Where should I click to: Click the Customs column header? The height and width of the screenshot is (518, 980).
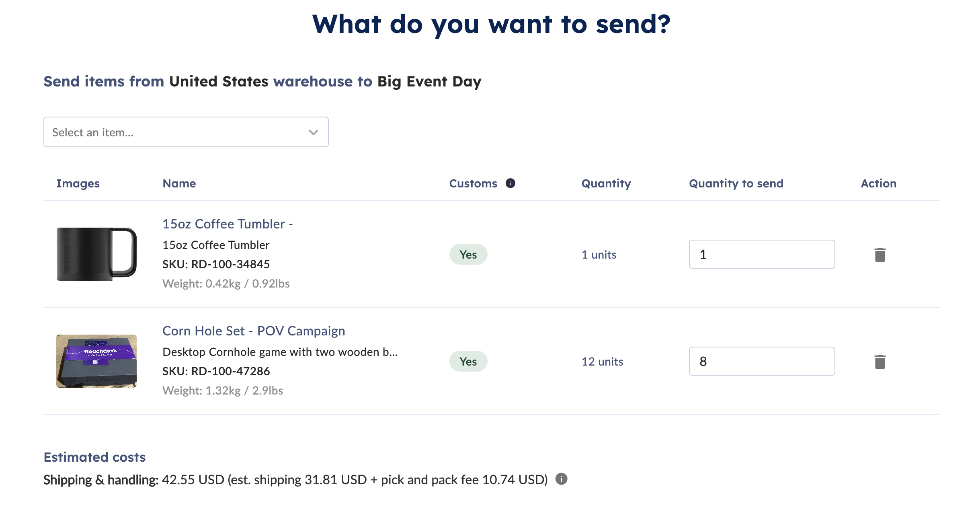(x=473, y=183)
